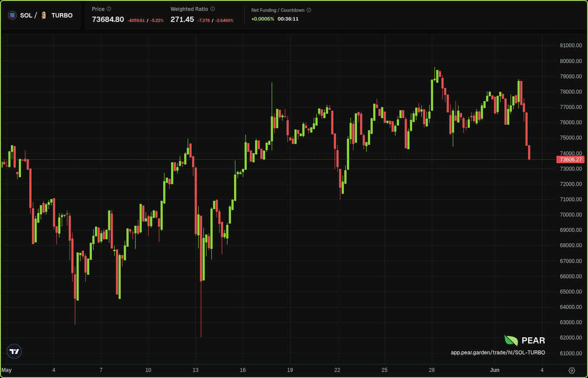Screen dimensions: 588x378
Task: Open chart settings gear icon
Action: 572,371
